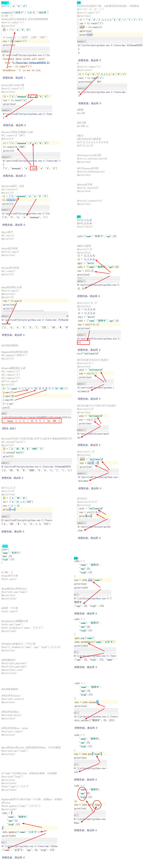143x868 pixels.
Task: Click the ValueError: 'r' is not in list message
Action: point(21,70)
